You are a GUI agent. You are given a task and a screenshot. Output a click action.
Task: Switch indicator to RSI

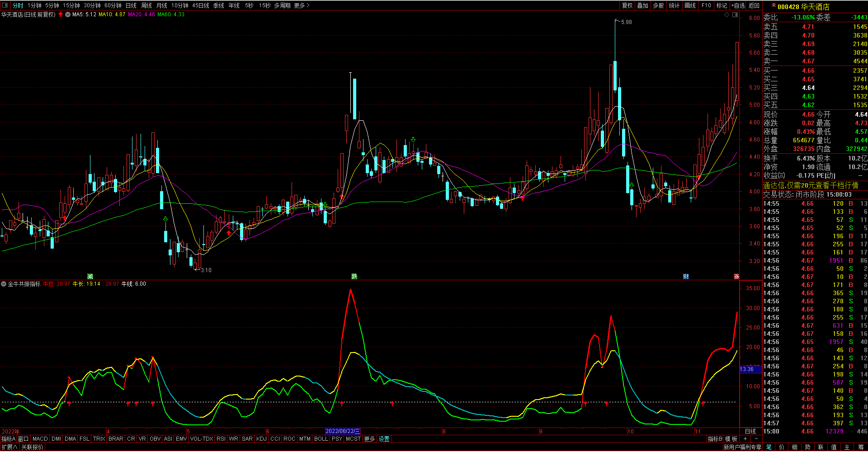(221, 439)
